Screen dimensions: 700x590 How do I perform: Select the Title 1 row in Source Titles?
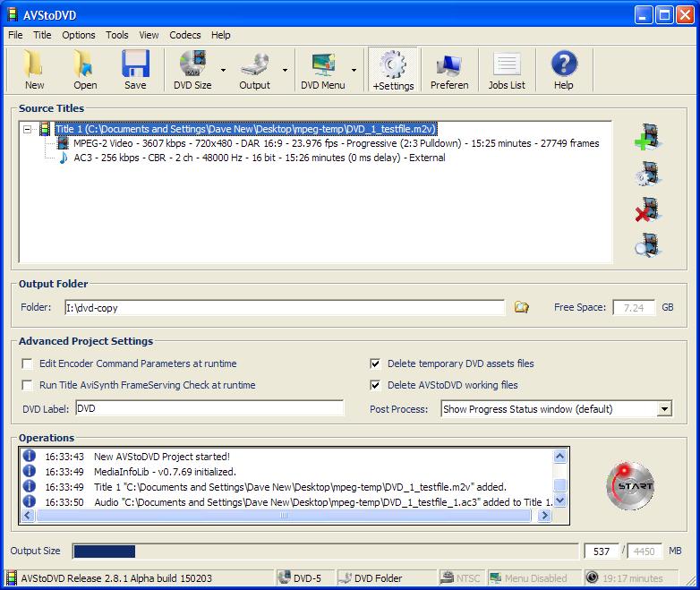click(245, 129)
